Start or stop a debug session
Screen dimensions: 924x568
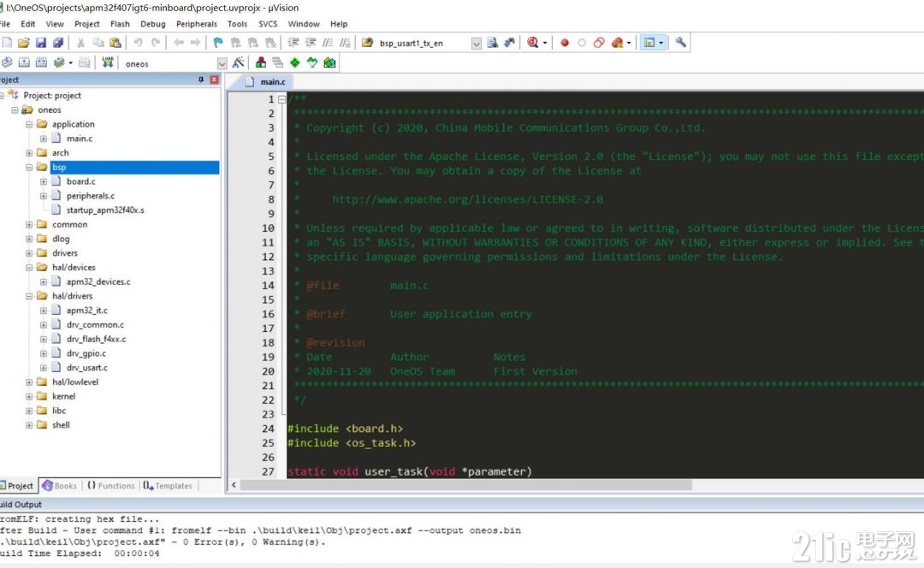point(533,43)
